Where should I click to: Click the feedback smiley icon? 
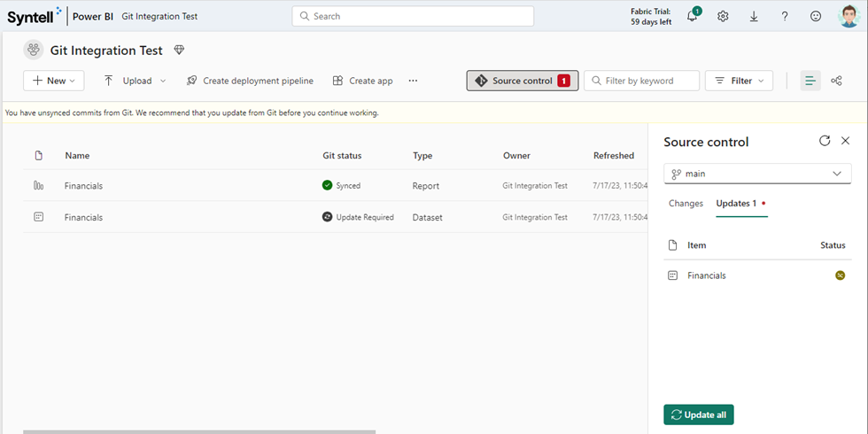pyautogui.click(x=816, y=16)
